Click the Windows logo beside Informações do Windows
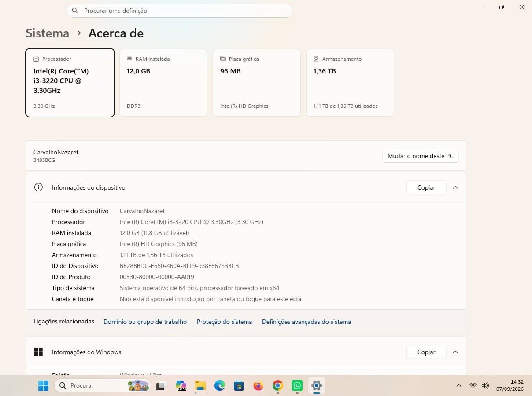Screen dimensions: 532x396 pyautogui.click(x=38, y=352)
